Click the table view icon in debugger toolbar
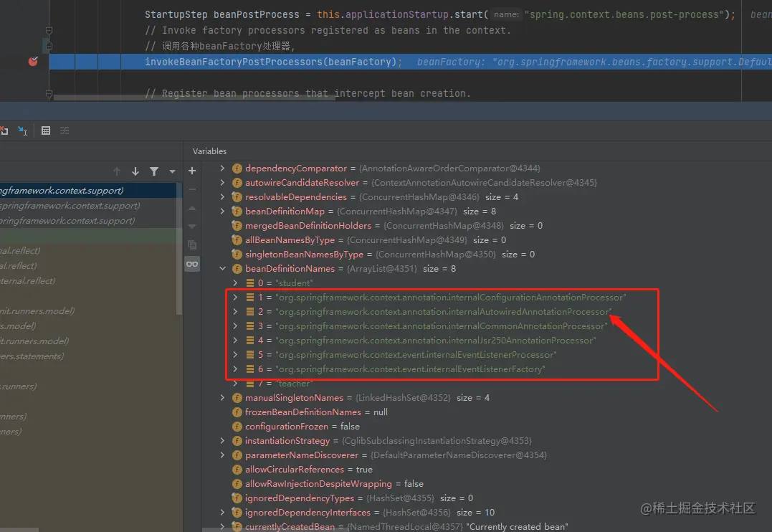 click(46, 130)
